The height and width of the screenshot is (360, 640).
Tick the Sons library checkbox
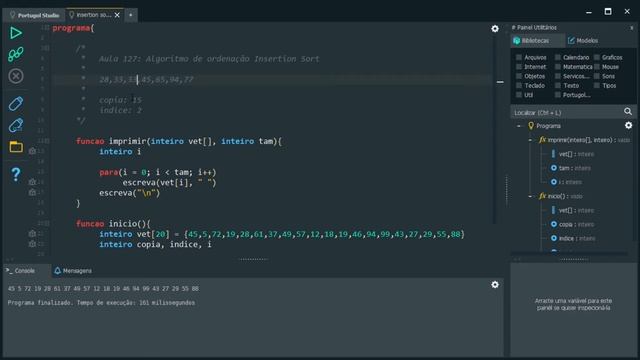[597, 76]
